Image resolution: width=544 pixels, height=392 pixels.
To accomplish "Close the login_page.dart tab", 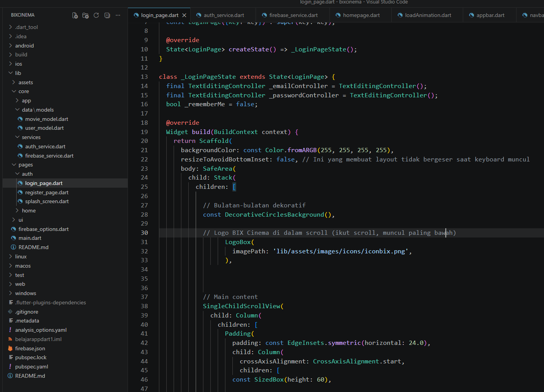I will [184, 15].
